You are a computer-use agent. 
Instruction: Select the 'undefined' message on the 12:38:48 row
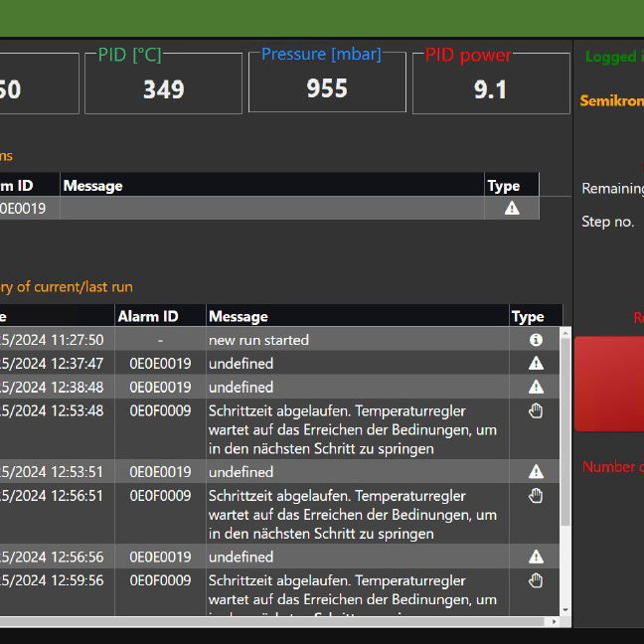[x=241, y=387]
